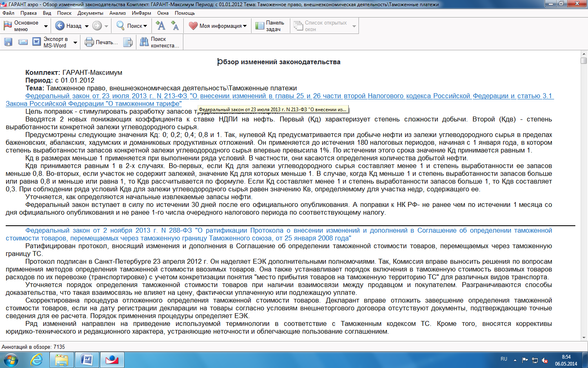Click the RU language indicator in tray
Image resolution: width=588 pixels, height=368 pixels.
tap(504, 359)
